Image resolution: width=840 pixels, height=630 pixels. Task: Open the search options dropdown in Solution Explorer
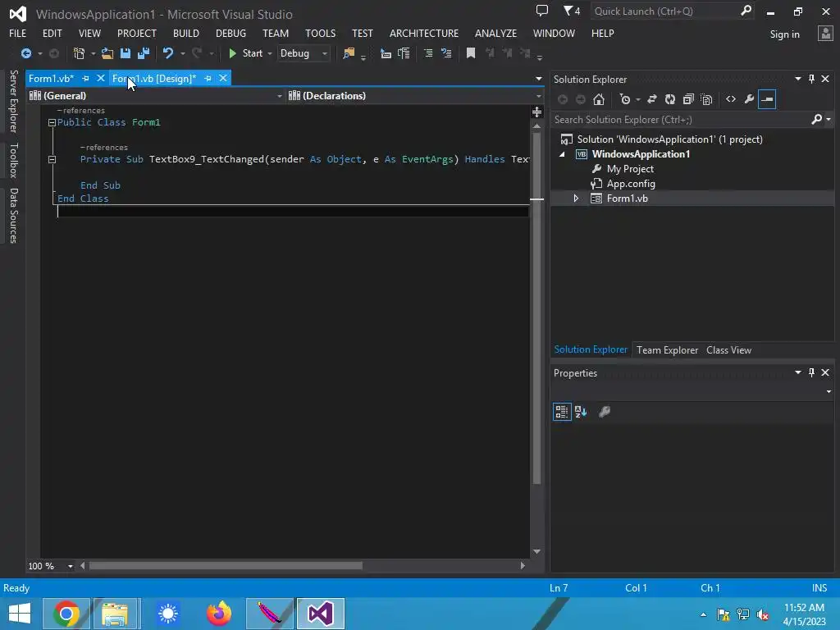[829, 120]
